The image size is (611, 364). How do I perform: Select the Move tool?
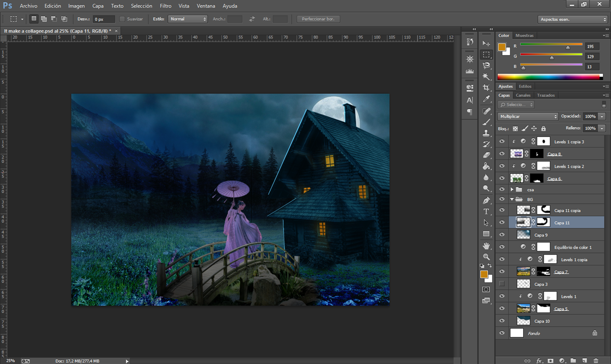click(486, 43)
